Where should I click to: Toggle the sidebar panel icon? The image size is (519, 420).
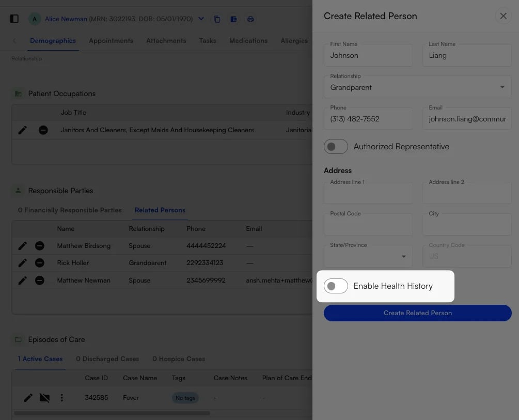tap(14, 19)
